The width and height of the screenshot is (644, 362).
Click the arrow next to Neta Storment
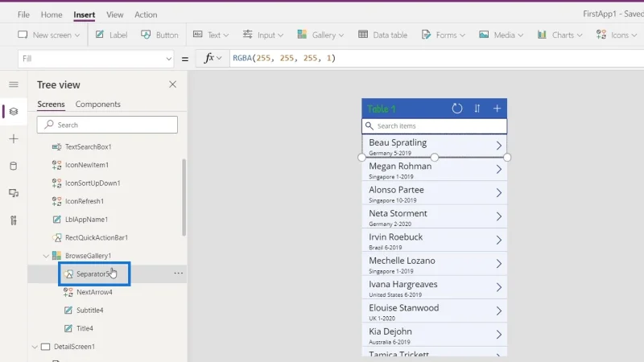pyautogui.click(x=498, y=216)
